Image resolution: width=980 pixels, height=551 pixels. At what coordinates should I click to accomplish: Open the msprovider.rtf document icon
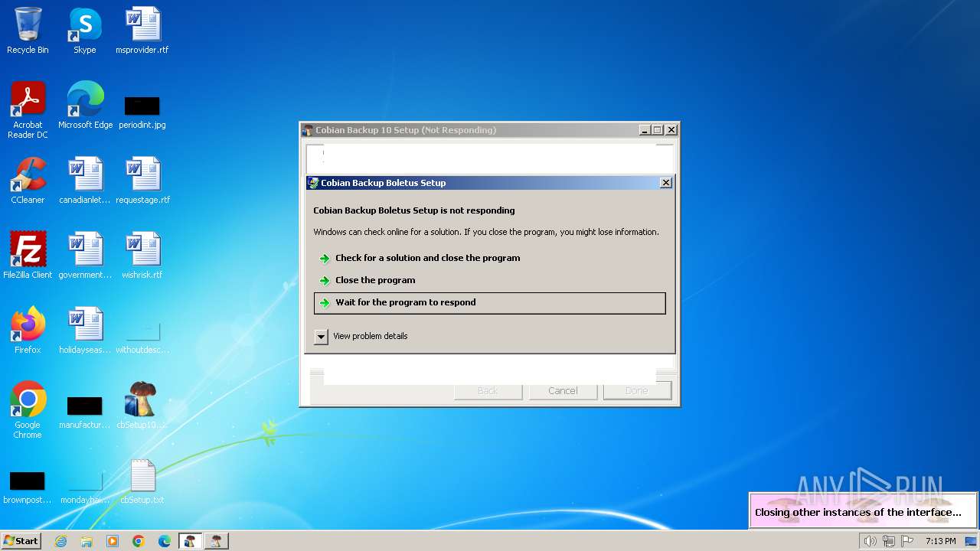click(x=142, y=31)
